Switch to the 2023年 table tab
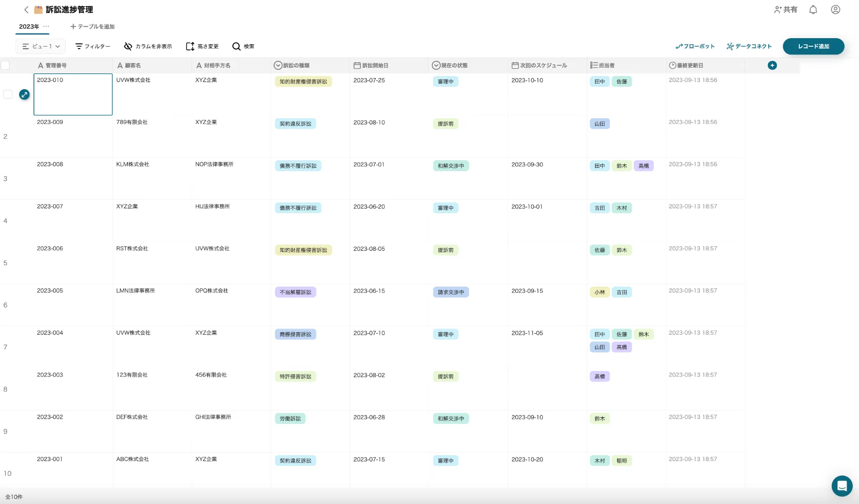 (29, 27)
